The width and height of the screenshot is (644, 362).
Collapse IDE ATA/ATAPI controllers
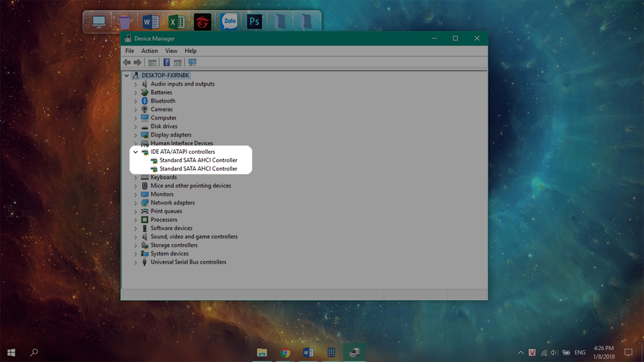[x=136, y=152]
